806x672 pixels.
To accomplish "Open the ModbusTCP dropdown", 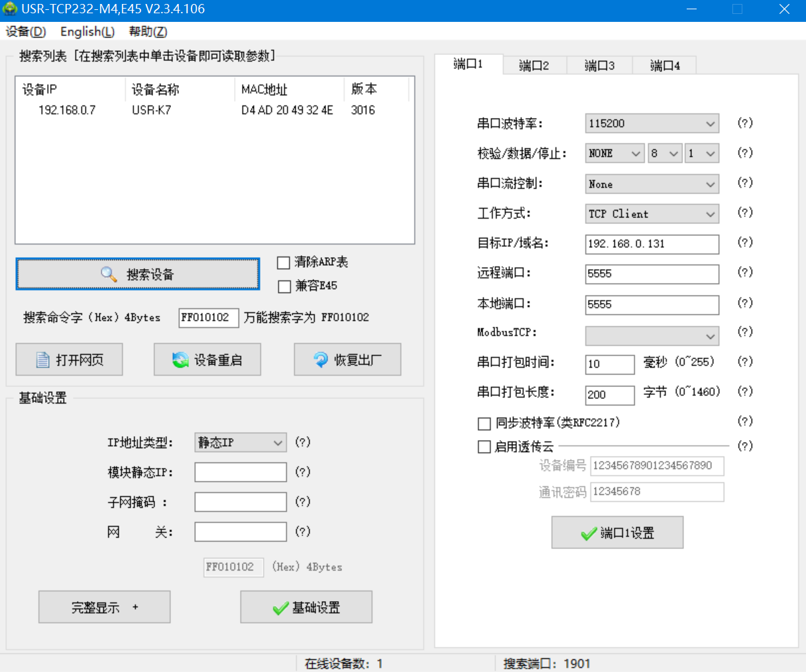I will [652, 336].
